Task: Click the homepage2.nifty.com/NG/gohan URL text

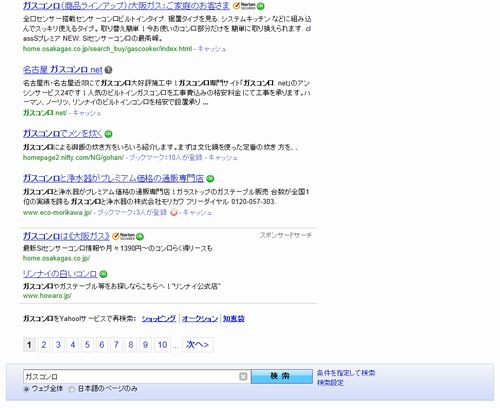Action: click(73, 157)
